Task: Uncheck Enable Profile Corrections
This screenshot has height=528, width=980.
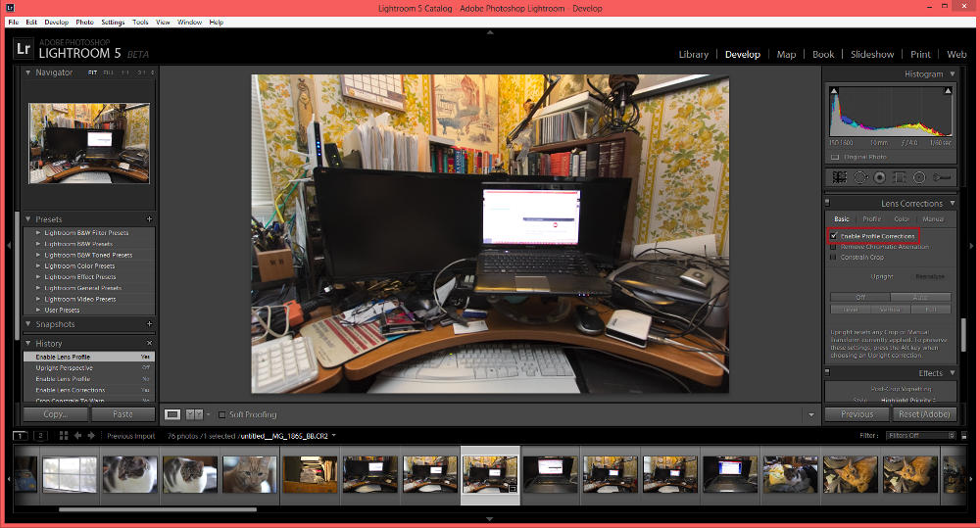Action: click(833, 236)
